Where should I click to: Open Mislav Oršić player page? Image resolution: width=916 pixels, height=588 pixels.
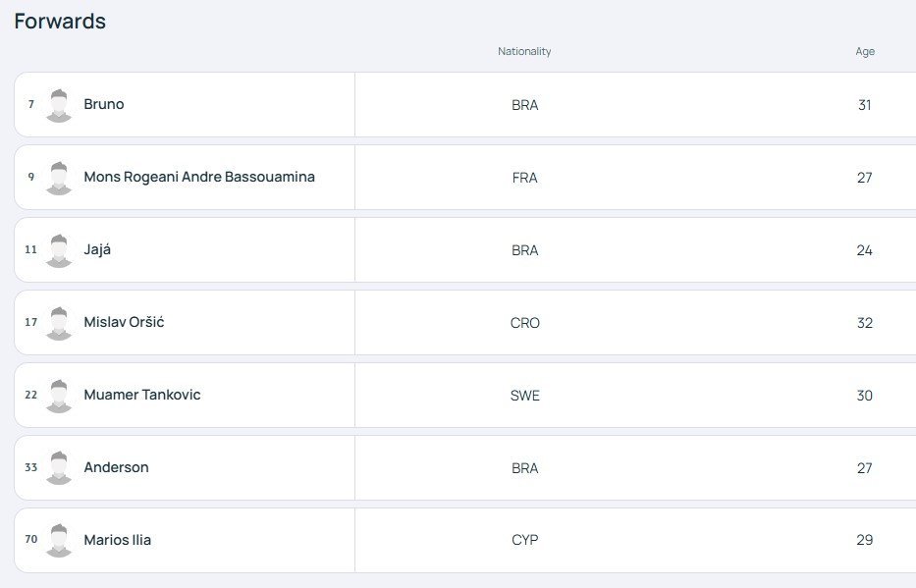(124, 322)
